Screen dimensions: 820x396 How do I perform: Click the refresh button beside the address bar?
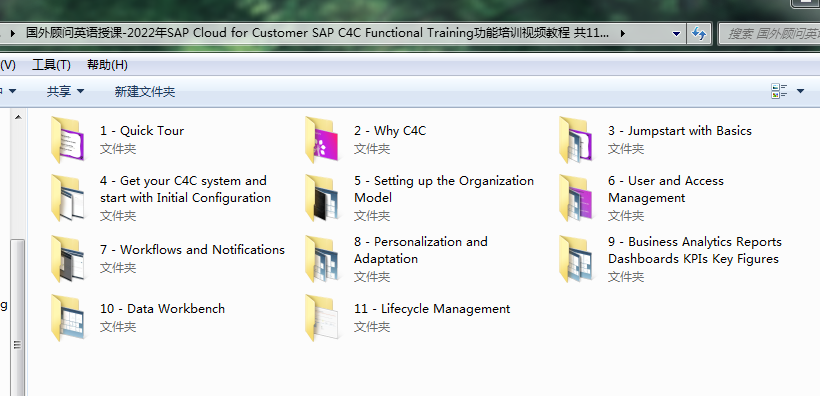click(699, 33)
